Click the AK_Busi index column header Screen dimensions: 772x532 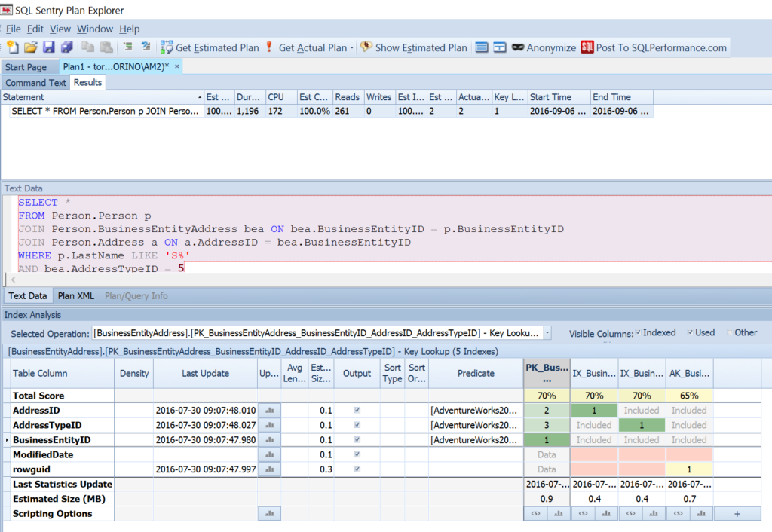point(689,374)
